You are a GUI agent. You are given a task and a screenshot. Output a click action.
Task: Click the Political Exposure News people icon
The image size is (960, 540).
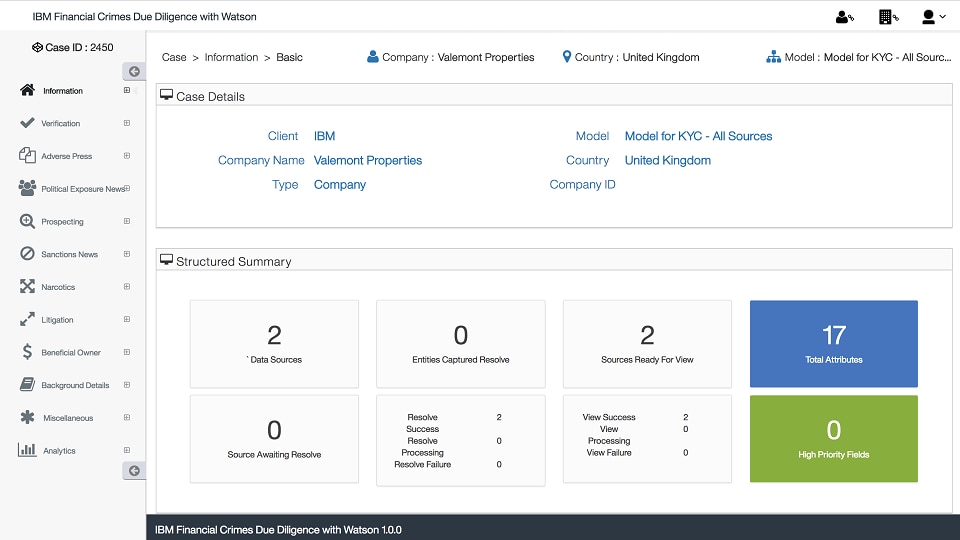(27, 188)
